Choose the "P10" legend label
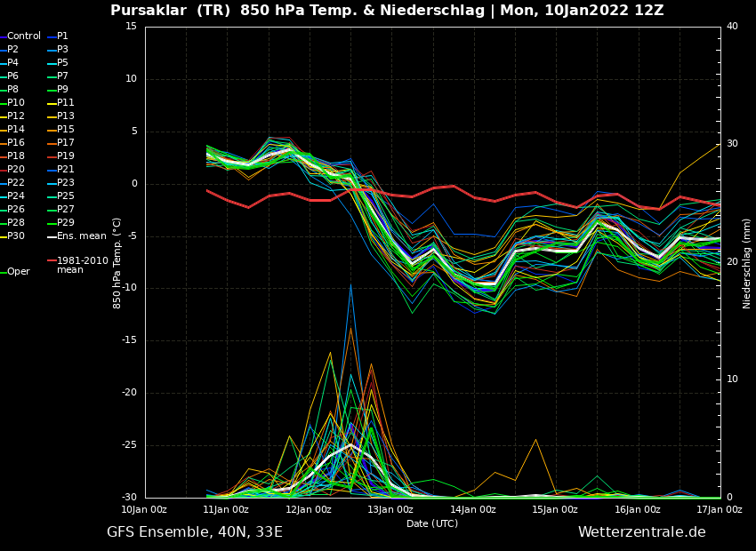Viewport: 756px width, 551px height. [x=15, y=102]
